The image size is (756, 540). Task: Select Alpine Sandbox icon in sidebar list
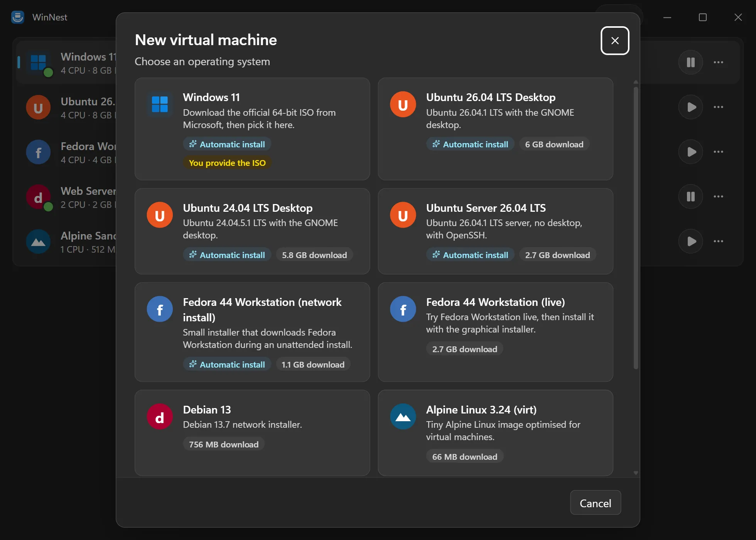[38, 241]
